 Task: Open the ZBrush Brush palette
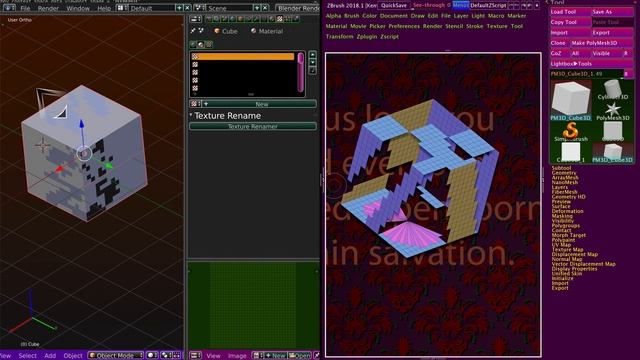(x=351, y=16)
